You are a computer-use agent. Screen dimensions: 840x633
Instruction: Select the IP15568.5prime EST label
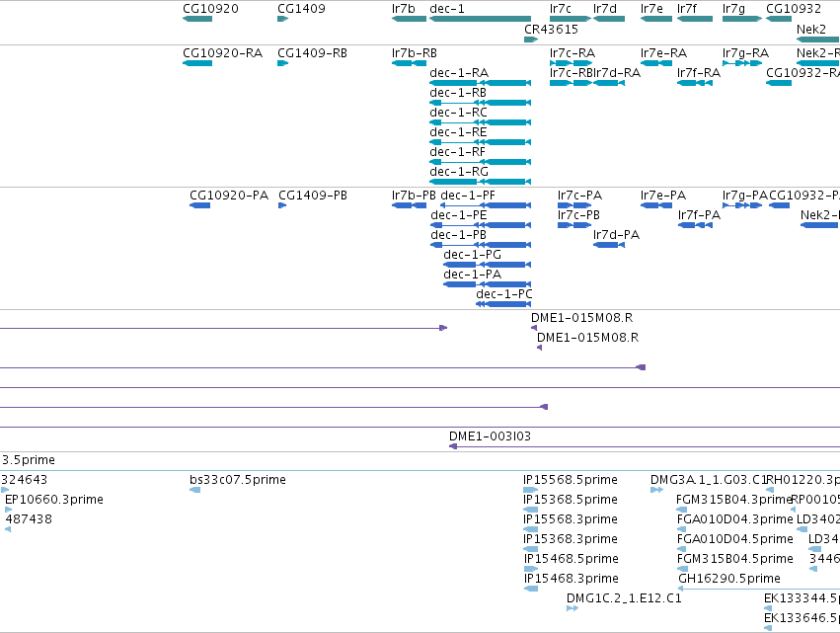pyautogui.click(x=571, y=480)
